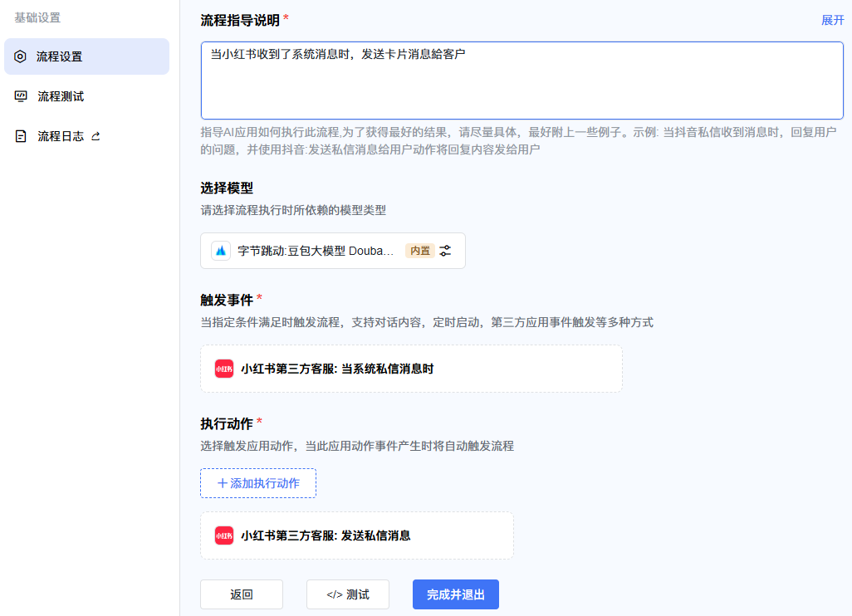Click the 返回 button

242,594
